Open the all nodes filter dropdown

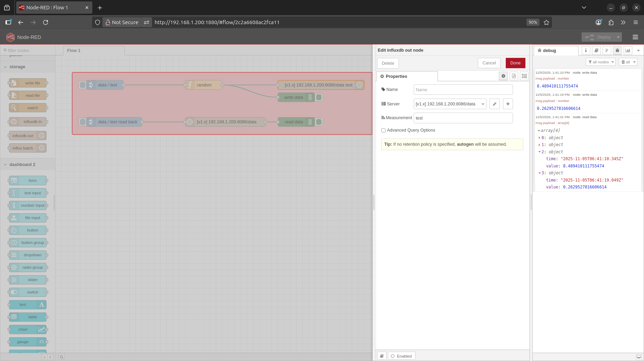601,62
